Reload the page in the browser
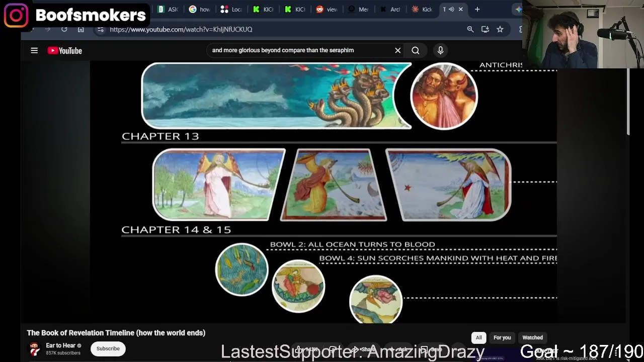The image size is (644, 362). point(64,29)
